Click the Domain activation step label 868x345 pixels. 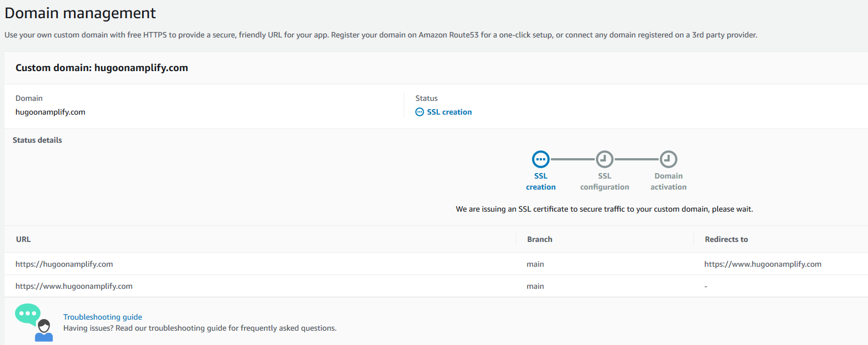[669, 181]
